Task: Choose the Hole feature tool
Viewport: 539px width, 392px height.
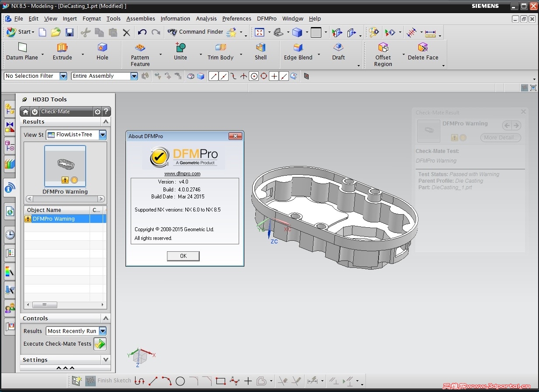Action: click(102, 52)
